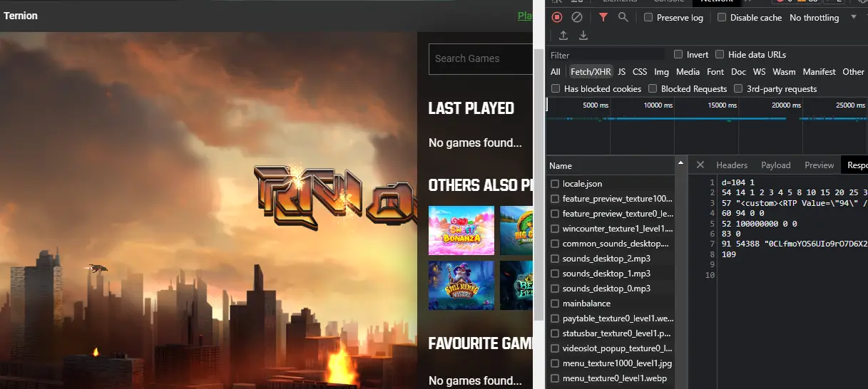
Task: Select paytable_texture0_level1 request
Action: 611,318
